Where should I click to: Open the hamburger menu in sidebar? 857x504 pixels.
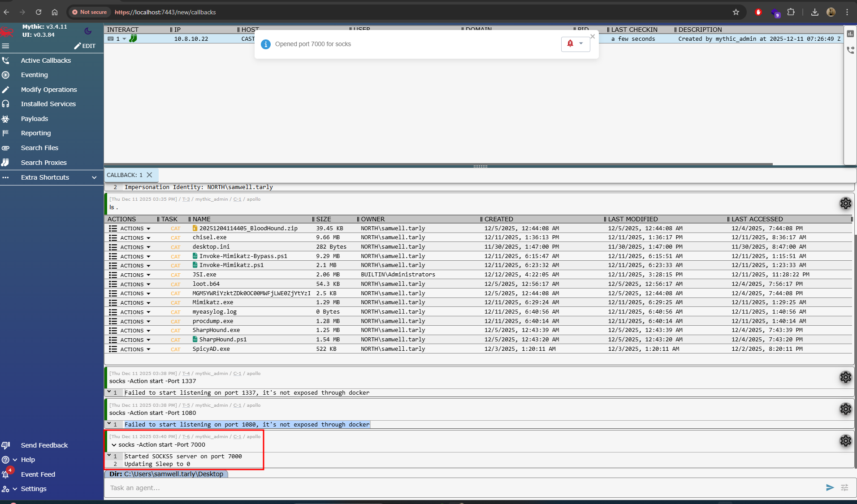tap(6, 46)
